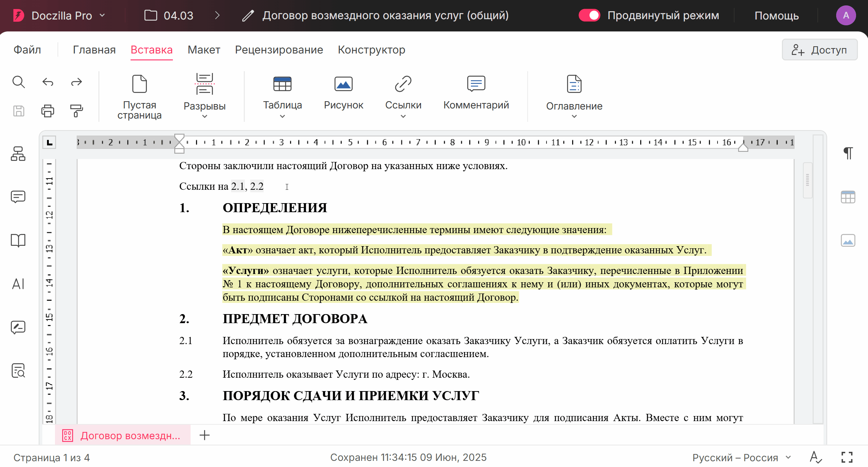Click 'Стороны заключили настоящий Договор' line
The image size is (868, 467).
pyautogui.click(x=344, y=166)
